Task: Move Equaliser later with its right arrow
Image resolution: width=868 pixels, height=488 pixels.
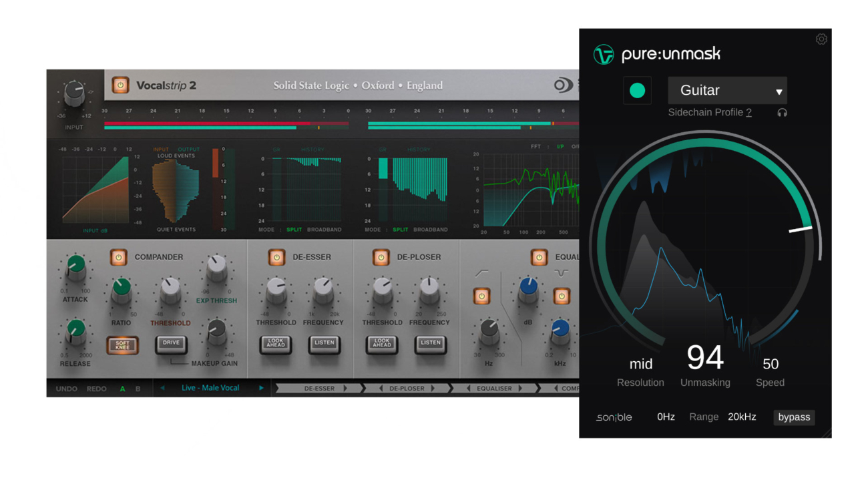Action: (x=520, y=389)
